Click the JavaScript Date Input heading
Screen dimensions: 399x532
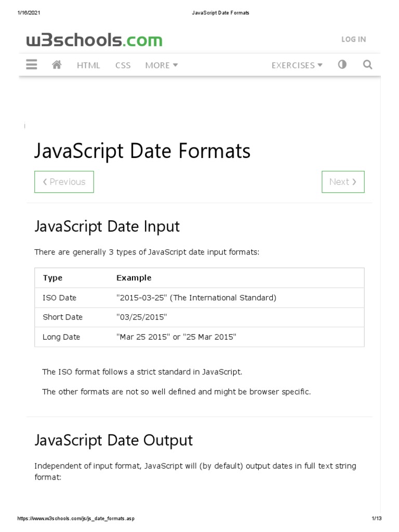pyautogui.click(x=107, y=227)
